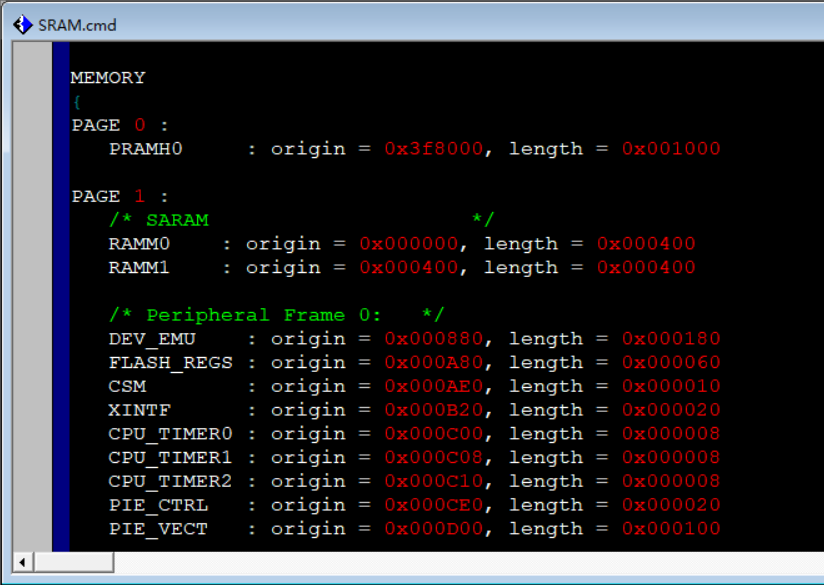Click the MEMORY keyword
The width and height of the screenshot is (824, 585).
[x=108, y=78]
